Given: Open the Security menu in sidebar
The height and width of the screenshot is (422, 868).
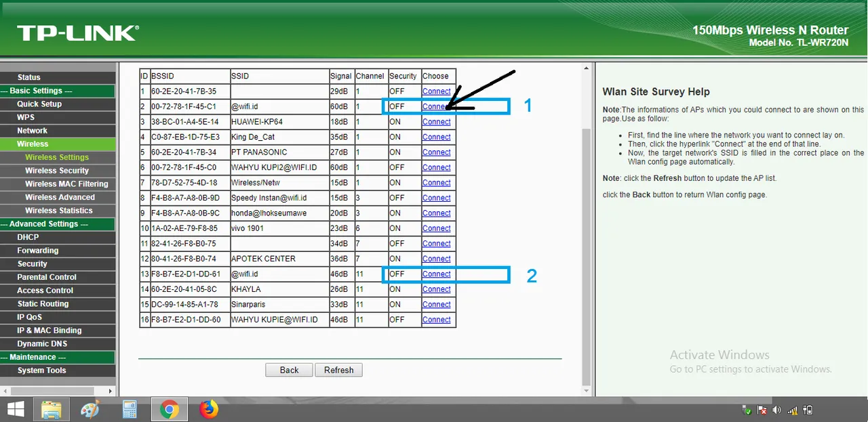Looking at the screenshot, I should pos(33,263).
